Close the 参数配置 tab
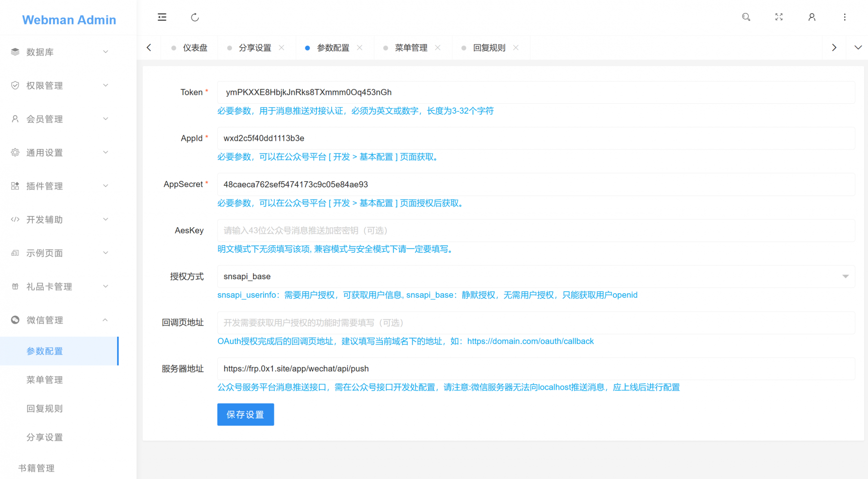Viewport: 868px width, 479px height. pyautogui.click(x=360, y=47)
